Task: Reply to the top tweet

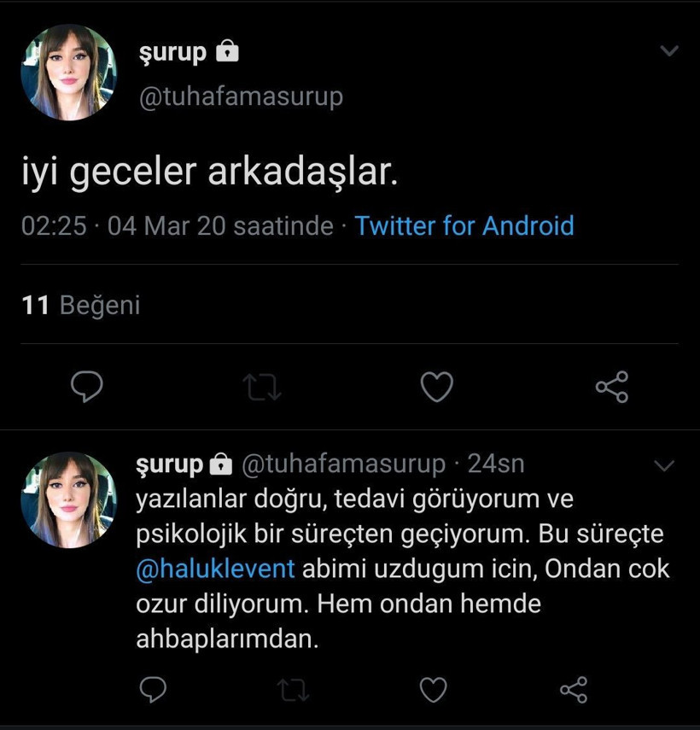Action: (86, 387)
